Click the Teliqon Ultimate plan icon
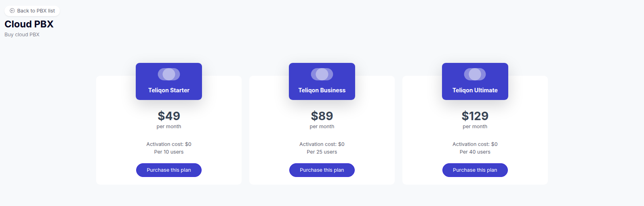Image resolution: width=644 pixels, height=206 pixels. (x=475, y=74)
